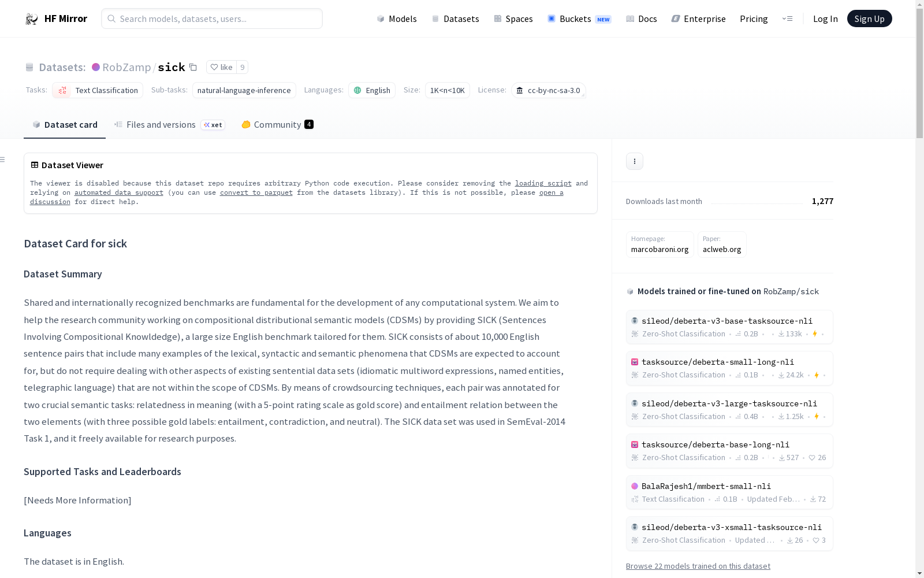Image resolution: width=924 pixels, height=578 pixels.
Task: Open sileod/deberta-v3-base-tasksource-nli model card
Action: point(729,327)
